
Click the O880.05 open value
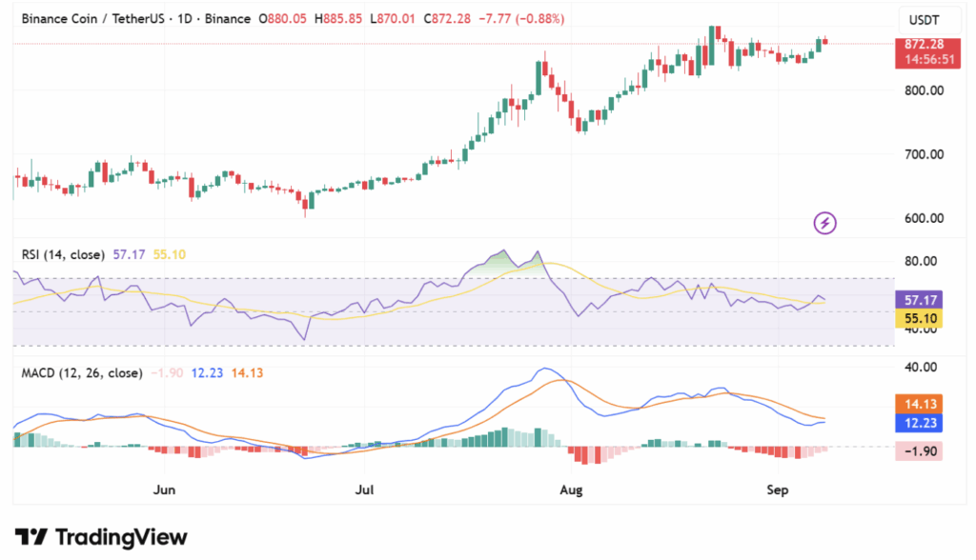tap(282, 19)
